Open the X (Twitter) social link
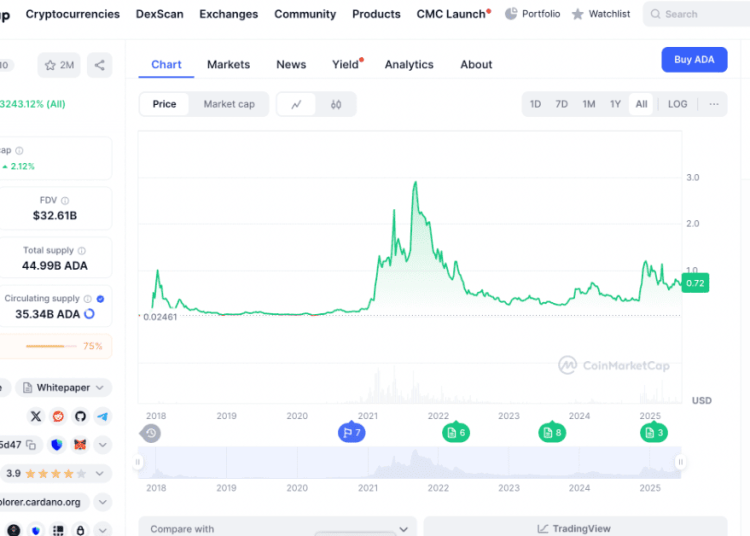The image size is (750, 536). [37, 416]
